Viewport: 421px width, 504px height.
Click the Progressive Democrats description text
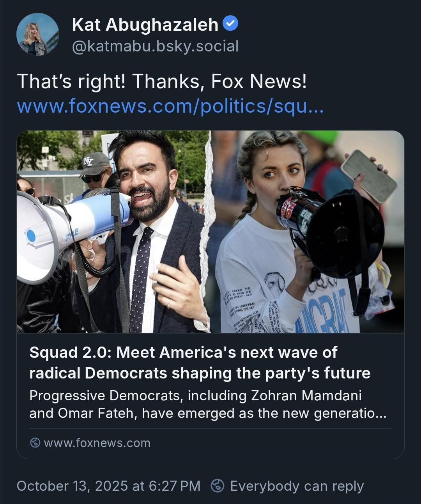coord(207,404)
